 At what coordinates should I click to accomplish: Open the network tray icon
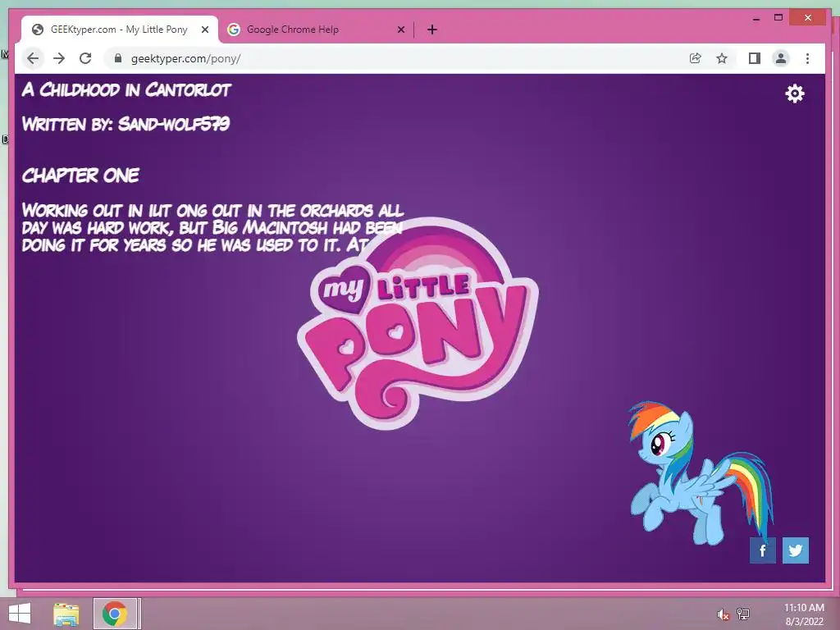tap(743, 614)
